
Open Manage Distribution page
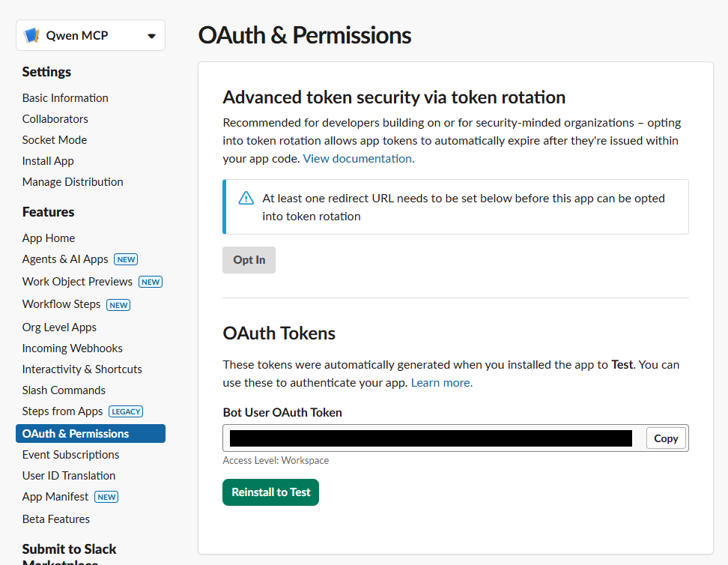pos(73,182)
